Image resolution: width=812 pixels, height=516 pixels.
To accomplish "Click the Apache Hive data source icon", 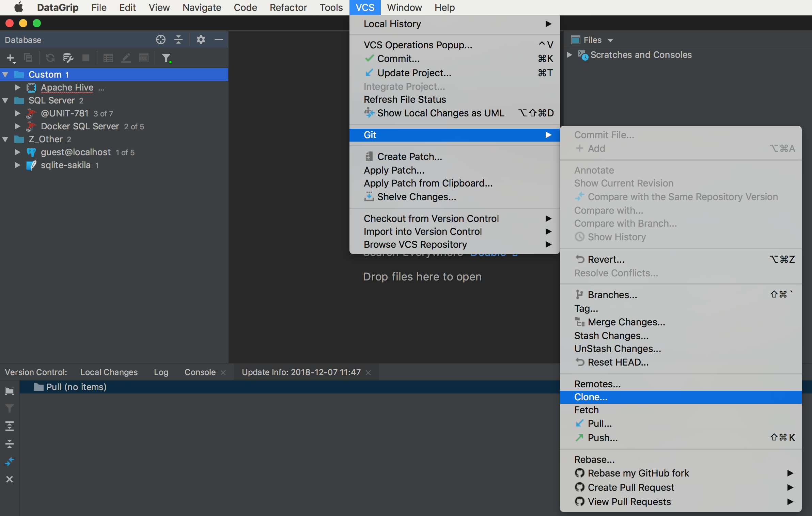I will pos(31,87).
